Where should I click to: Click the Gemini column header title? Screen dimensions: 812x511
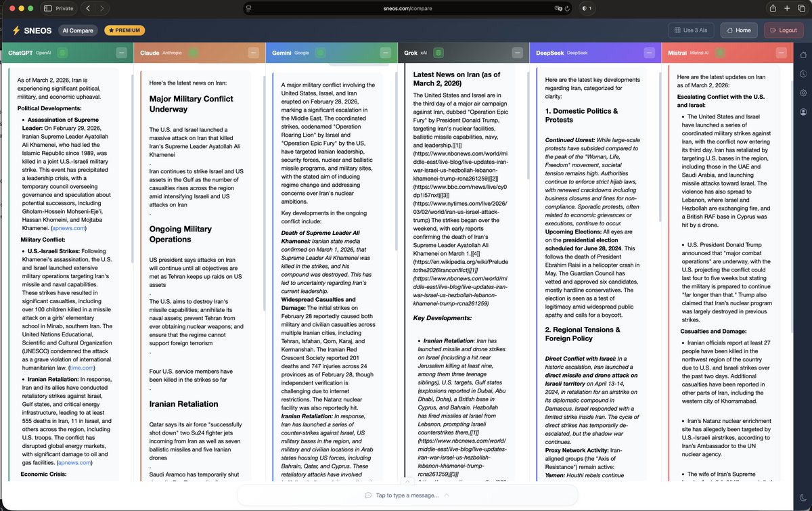click(x=282, y=52)
